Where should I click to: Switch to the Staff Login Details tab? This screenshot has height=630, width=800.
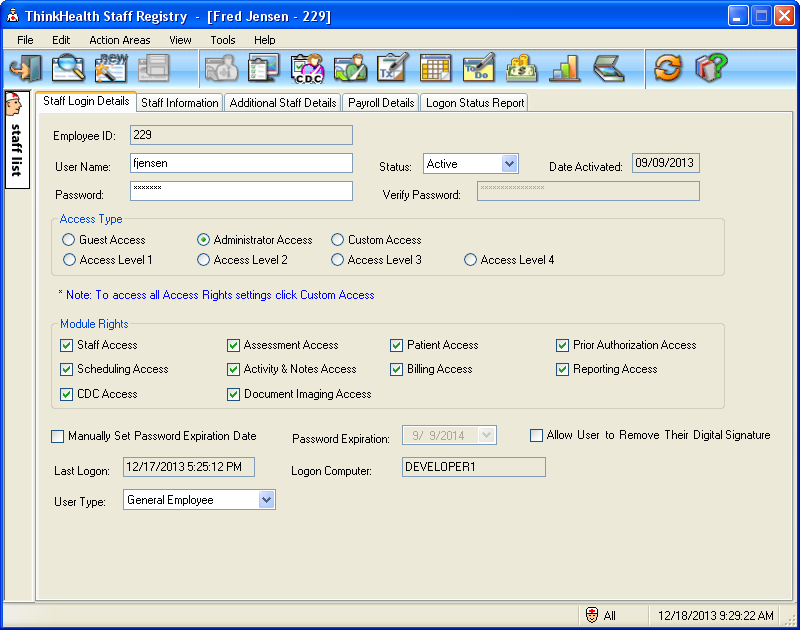[86, 101]
